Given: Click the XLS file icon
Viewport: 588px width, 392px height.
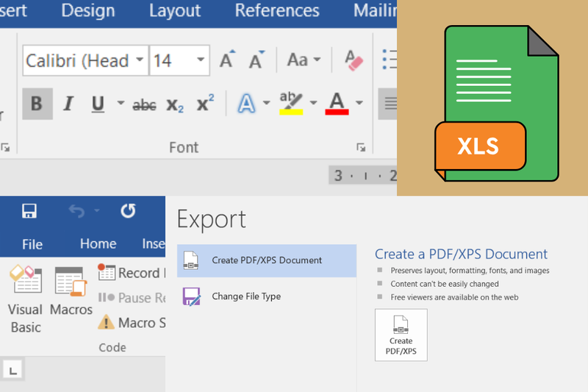Looking at the screenshot, I should [497, 103].
